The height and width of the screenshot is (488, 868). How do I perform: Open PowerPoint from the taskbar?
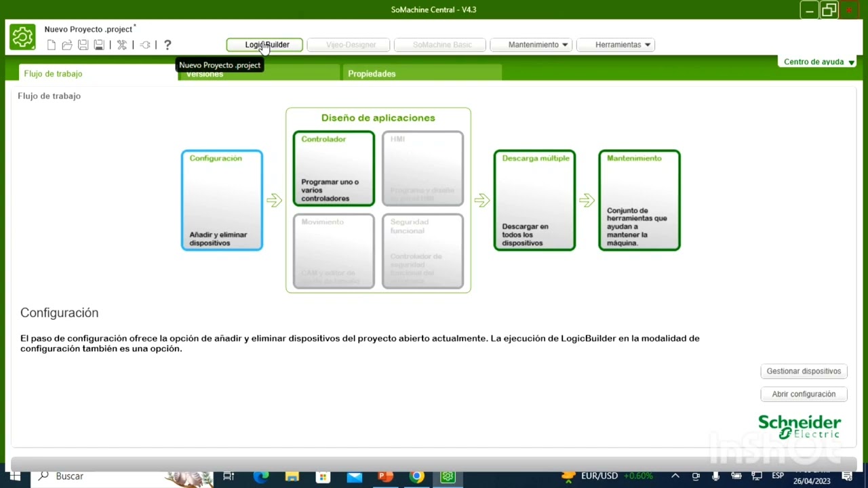point(386,476)
